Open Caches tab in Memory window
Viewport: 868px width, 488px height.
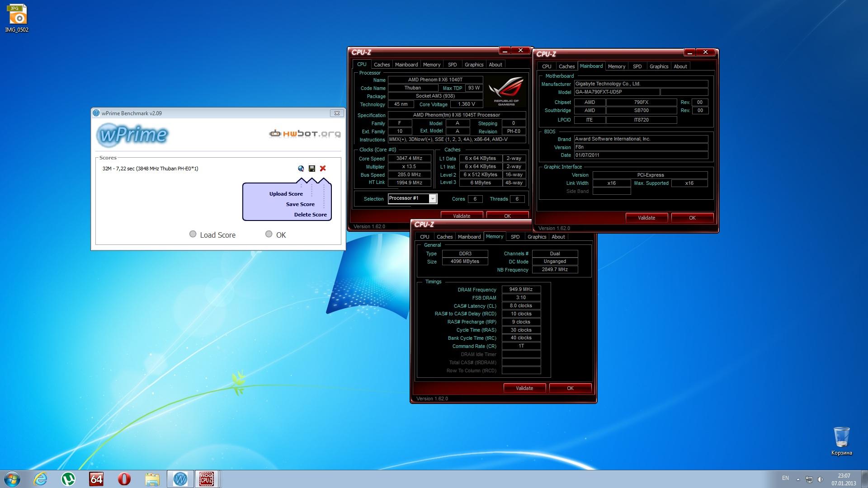tap(444, 237)
